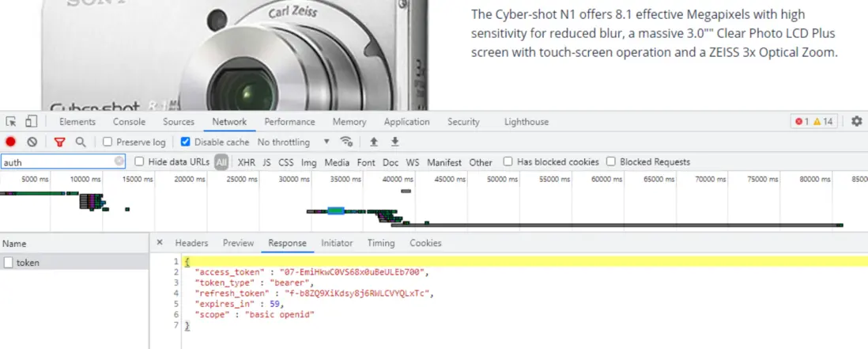The height and width of the screenshot is (349, 868).
Task: Import HAR file upload icon
Action: pos(374,142)
